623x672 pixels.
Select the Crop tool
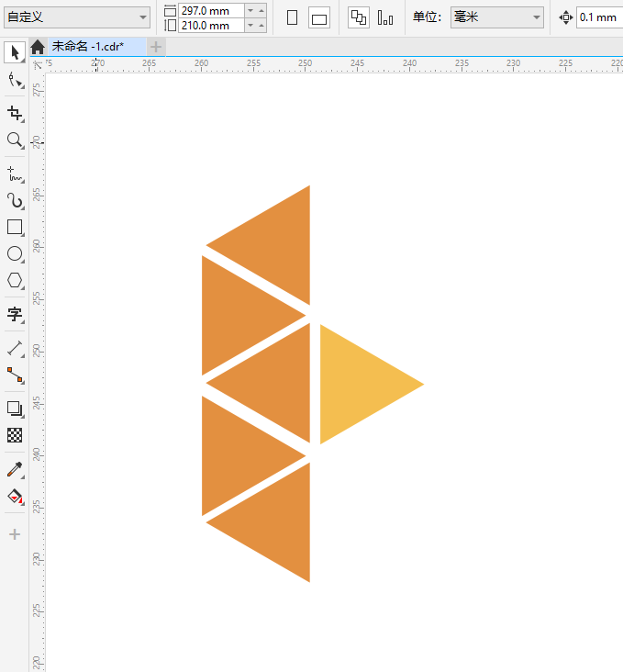15,114
